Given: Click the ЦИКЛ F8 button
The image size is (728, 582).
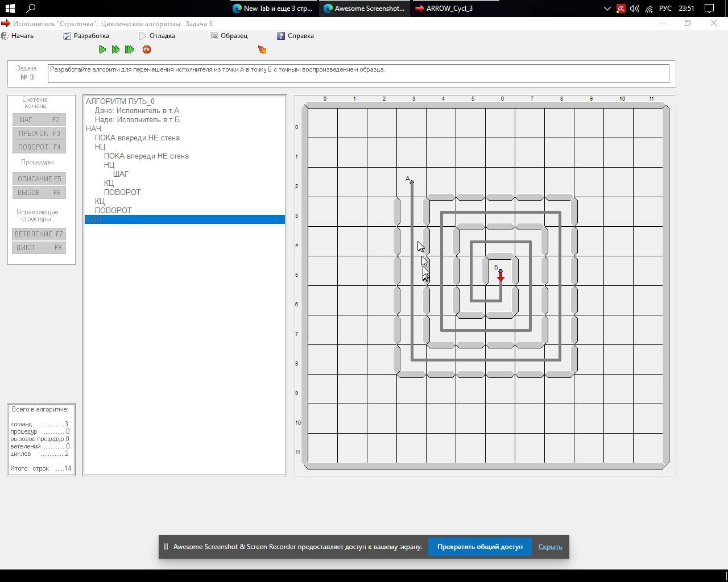Looking at the screenshot, I should (x=39, y=248).
